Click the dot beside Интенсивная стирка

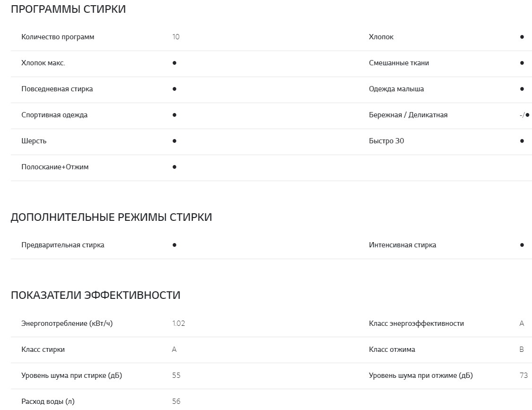pyautogui.click(x=522, y=245)
